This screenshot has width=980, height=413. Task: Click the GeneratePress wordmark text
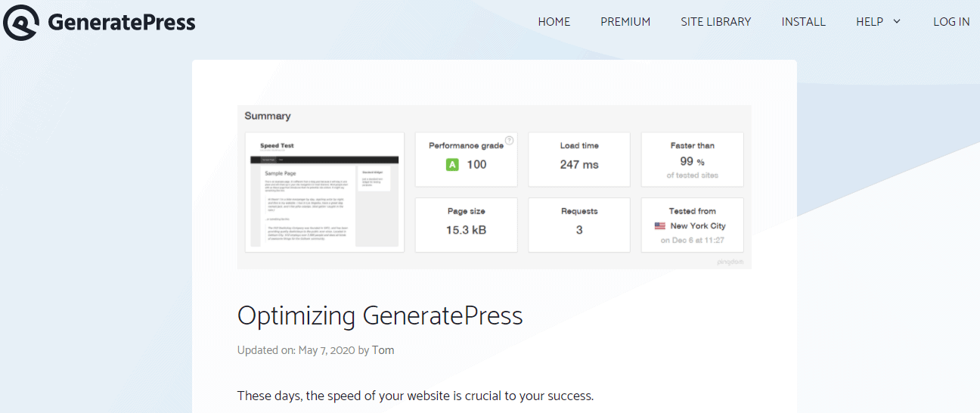[x=122, y=22]
